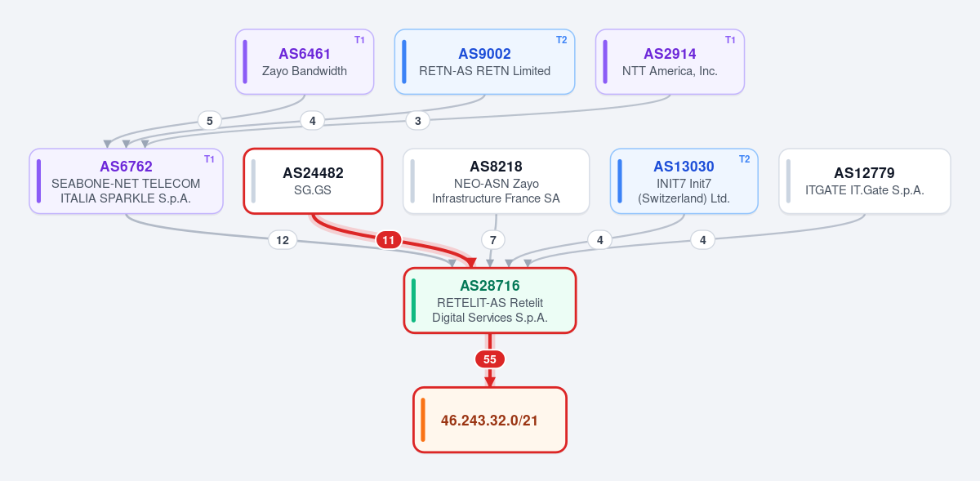Viewport: 980px width, 481px height.
Task: Select the AS13030 Init7 node
Action: coord(684,181)
